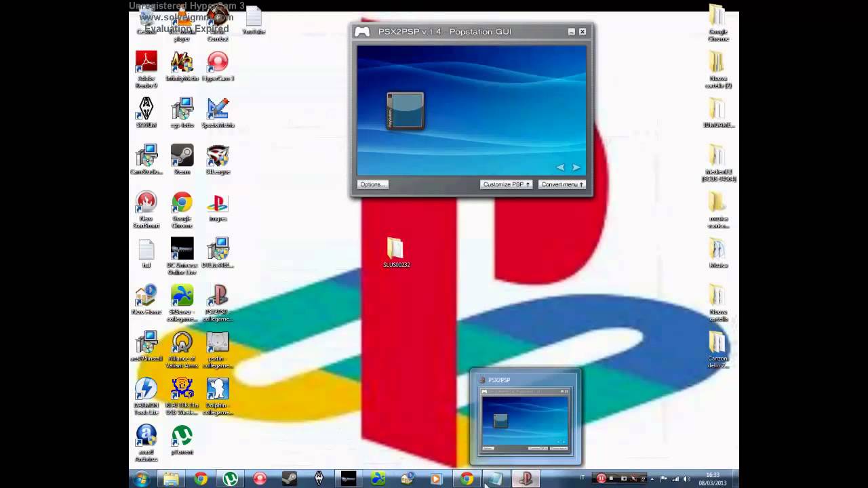Image resolution: width=868 pixels, height=488 pixels.
Task: Click the gamepad icon in PSX2PSP title bar
Action: point(362,31)
